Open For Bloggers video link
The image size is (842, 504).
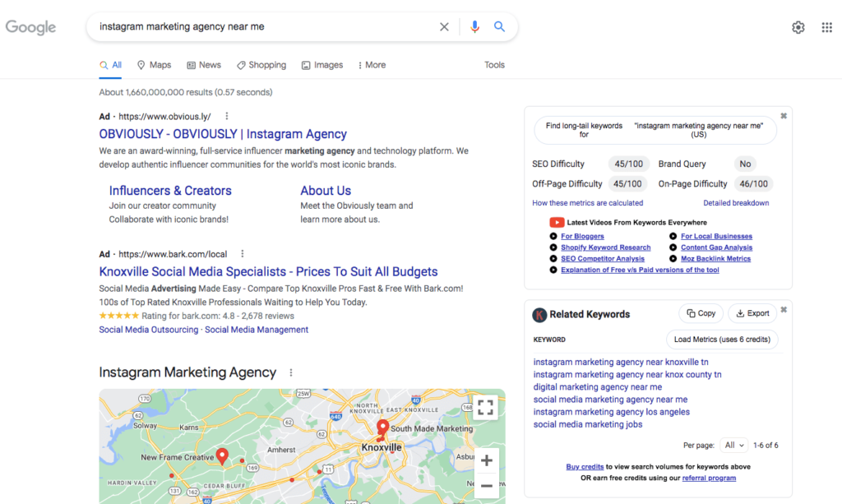coord(582,236)
